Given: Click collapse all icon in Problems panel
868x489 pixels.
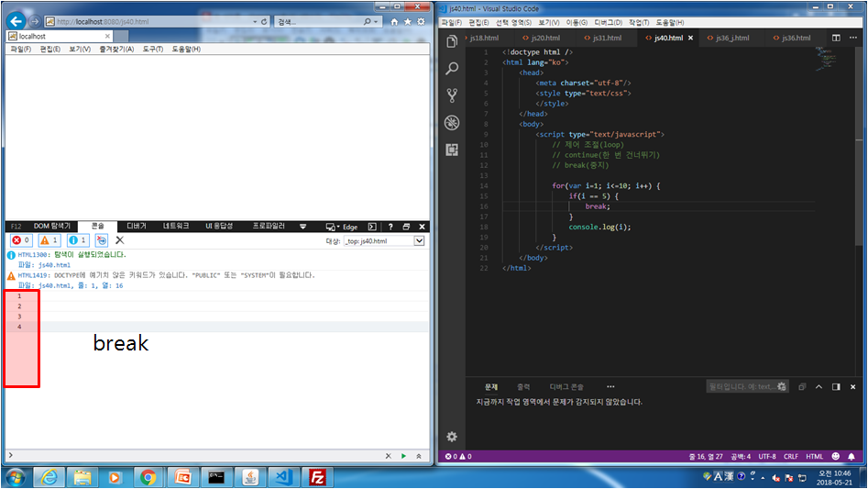Looking at the screenshot, I should pyautogui.click(x=802, y=386).
